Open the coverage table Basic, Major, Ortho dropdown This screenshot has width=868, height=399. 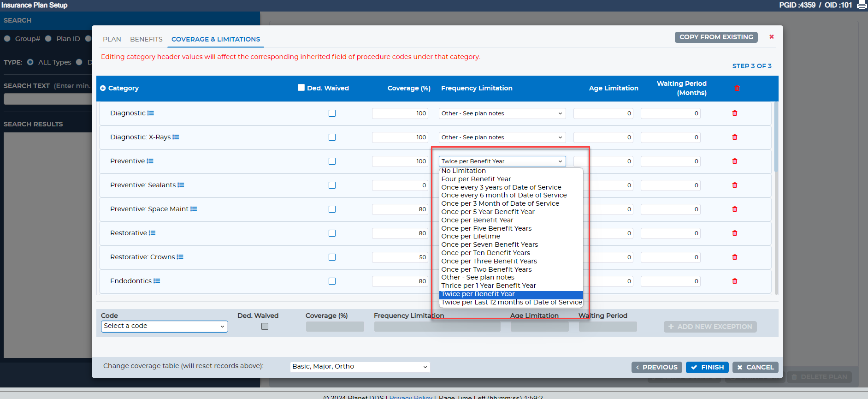pyautogui.click(x=360, y=366)
